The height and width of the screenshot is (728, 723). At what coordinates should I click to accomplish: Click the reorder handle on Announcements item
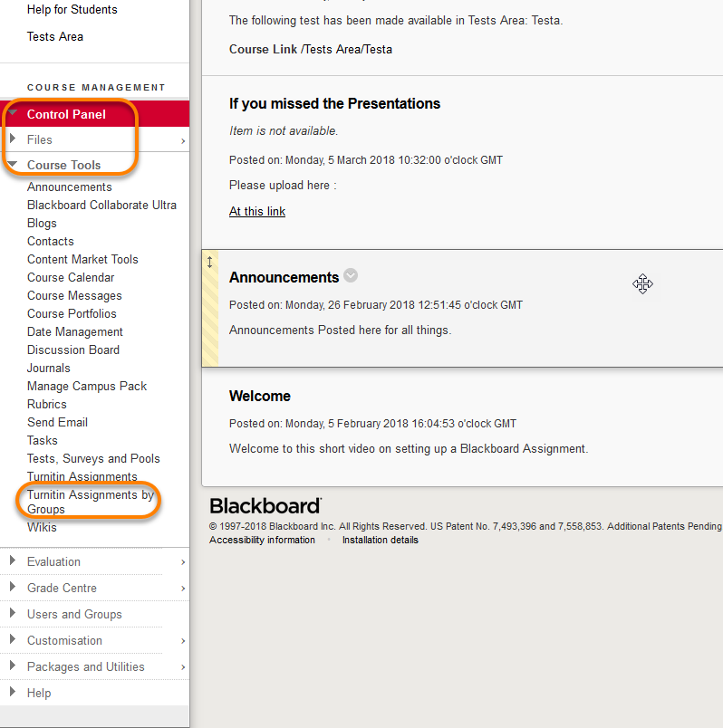pos(210,263)
